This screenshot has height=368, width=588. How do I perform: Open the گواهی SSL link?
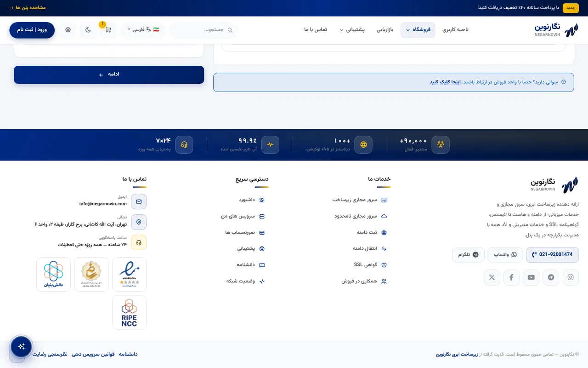click(x=370, y=265)
